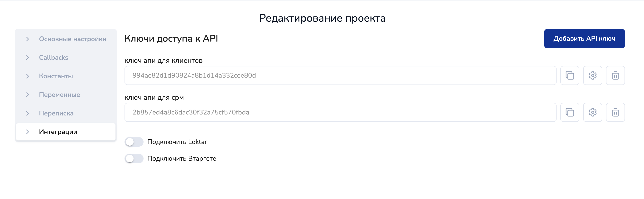Viewport: 644px width, 199px height.
Task: Enable the Подключить Втаргете toggle
Action: click(x=134, y=159)
